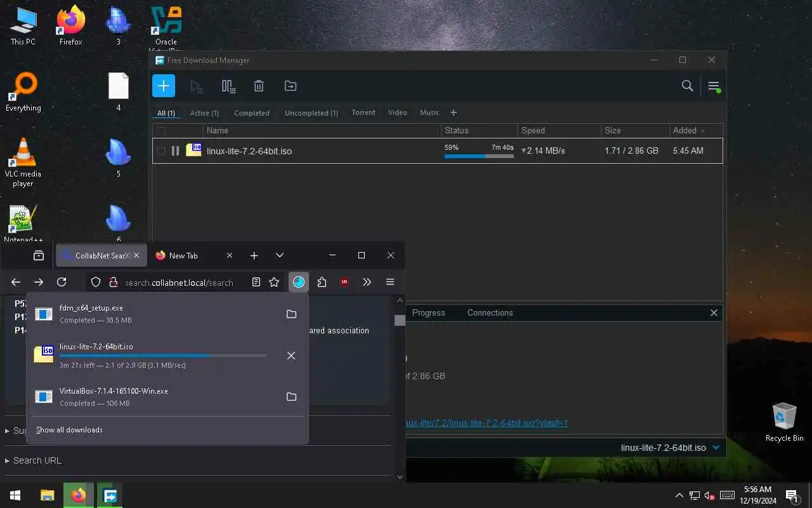Viewport: 812px width, 508px height.
Task: Open the Firefox application menu
Action: [x=390, y=282]
